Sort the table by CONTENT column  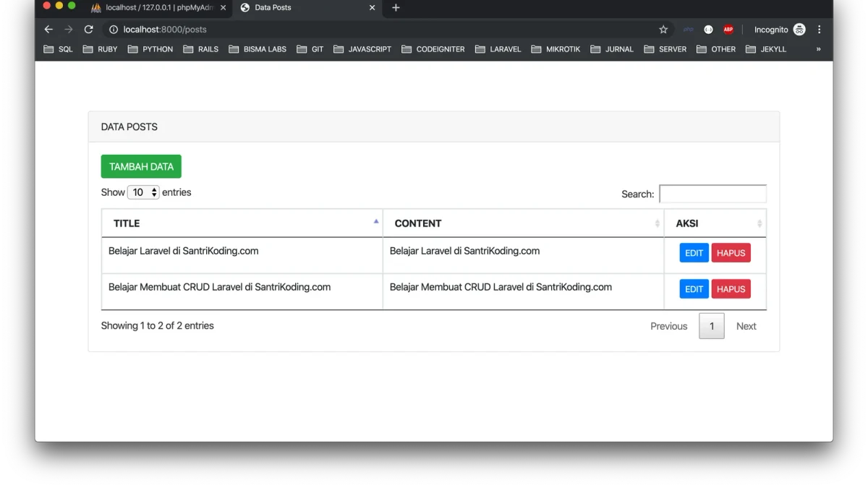click(x=523, y=223)
